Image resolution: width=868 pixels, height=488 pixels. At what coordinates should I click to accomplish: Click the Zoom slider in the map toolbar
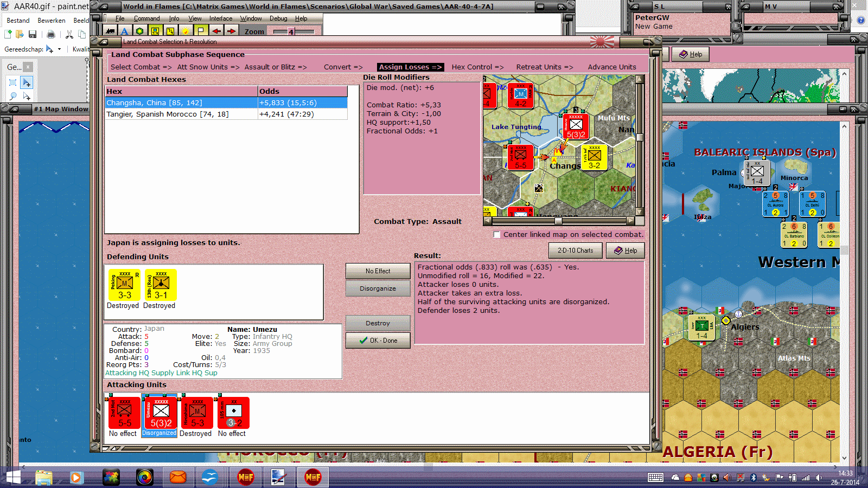[290, 31]
